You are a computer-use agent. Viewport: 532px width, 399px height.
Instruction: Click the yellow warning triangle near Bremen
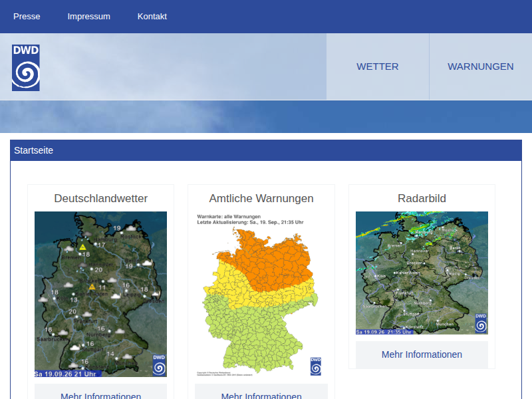(x=82, y=247)
